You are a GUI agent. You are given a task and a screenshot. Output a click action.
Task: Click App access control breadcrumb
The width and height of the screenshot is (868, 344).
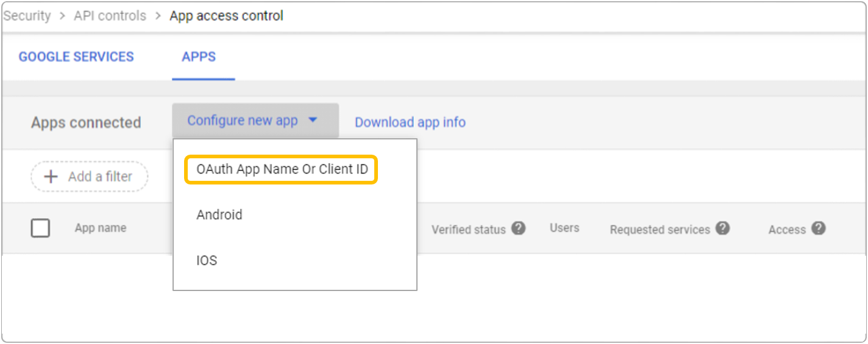click(x=226, y=16)
